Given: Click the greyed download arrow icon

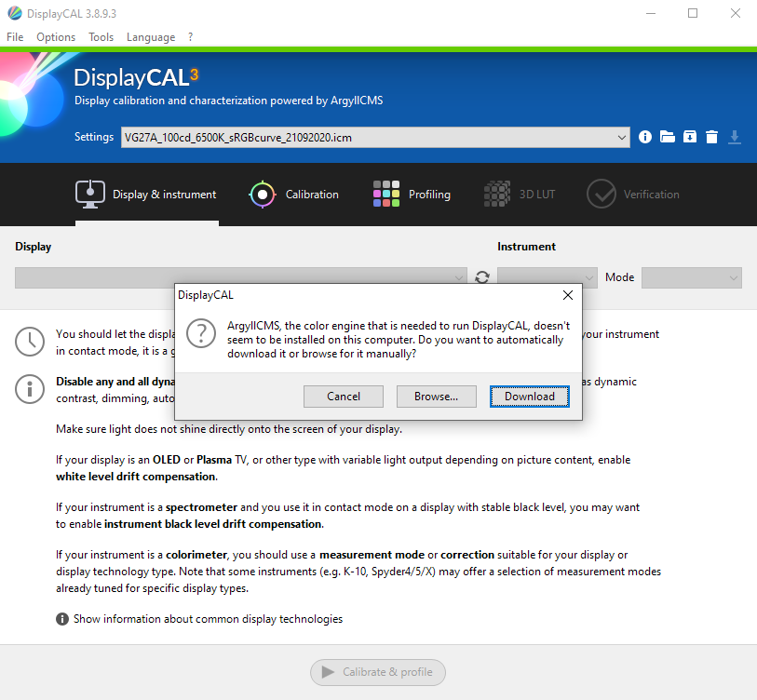Looking at the screenshot, I should (x=735, y=137).
